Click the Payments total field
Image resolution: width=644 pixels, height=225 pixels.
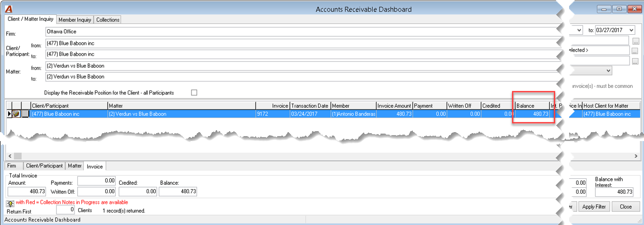[97, 181]
